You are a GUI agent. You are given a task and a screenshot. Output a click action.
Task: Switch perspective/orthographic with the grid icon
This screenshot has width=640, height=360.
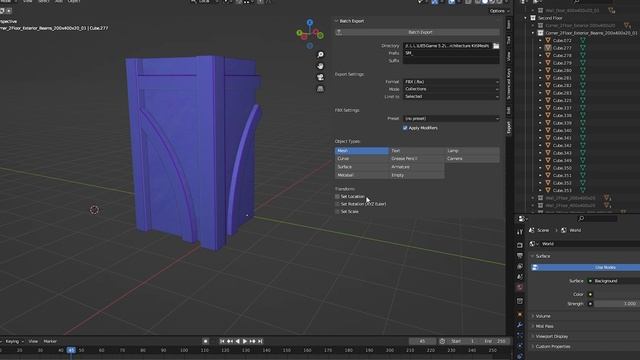[x=320, y=89]
